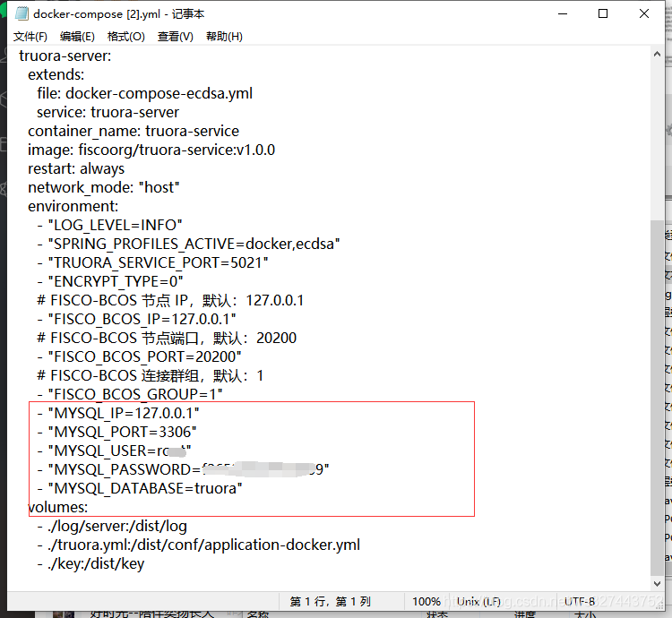Click the Notepad icon in title bar
Screen dimensions: 672x618
coord(22,13)
